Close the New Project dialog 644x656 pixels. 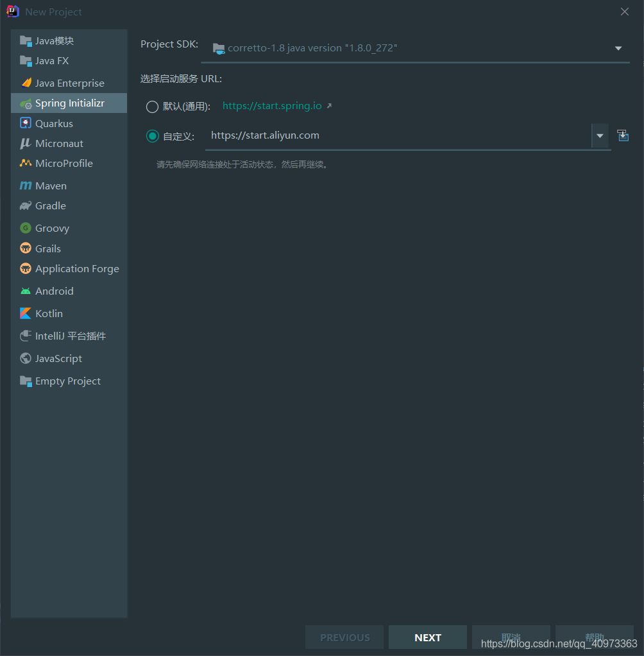(624, 12)
